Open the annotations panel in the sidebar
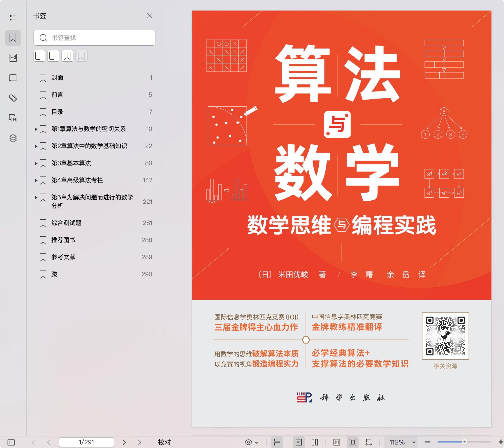The width and height of the screenshot is (504, 448). pos(14,78)
